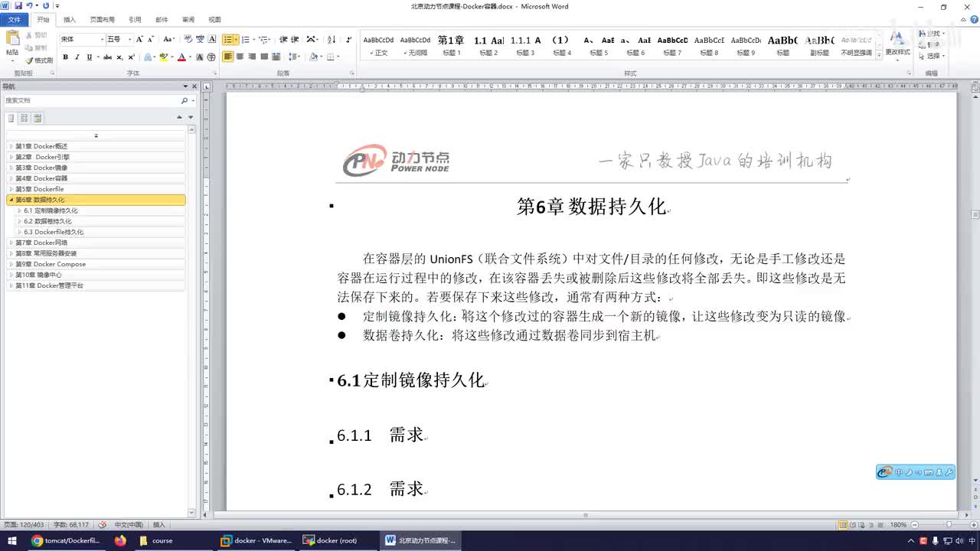Expand the 6.2 数据卷持久化 heading node
This screenshot has width=980, height=551.
19,221
